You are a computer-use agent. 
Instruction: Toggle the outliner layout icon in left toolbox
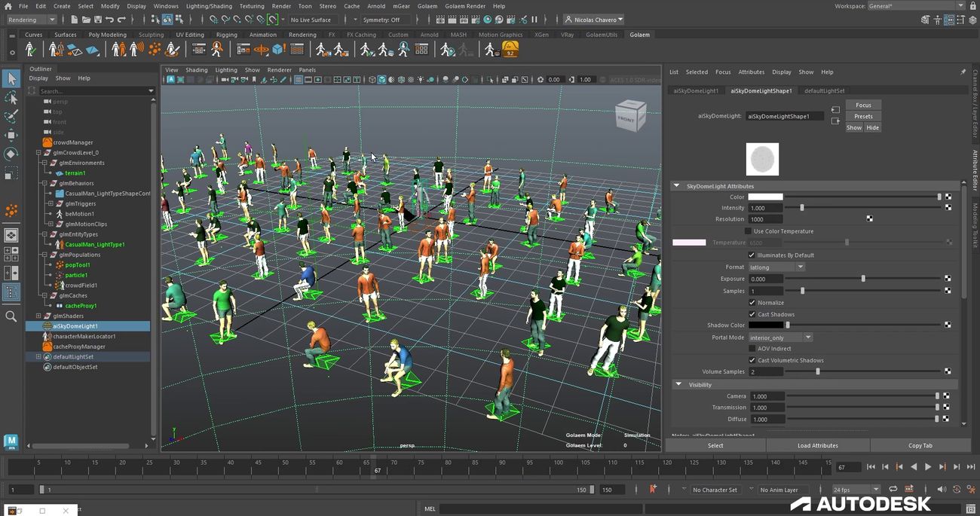pos(11,292)
